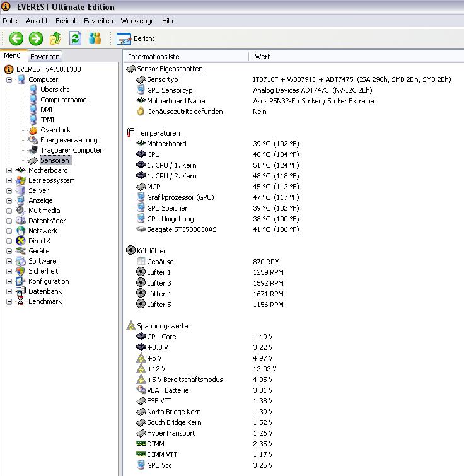The width and height of the screenshot is (464, 476).
Task: Select the Geräte tree item
Action: tap(39, 251)
